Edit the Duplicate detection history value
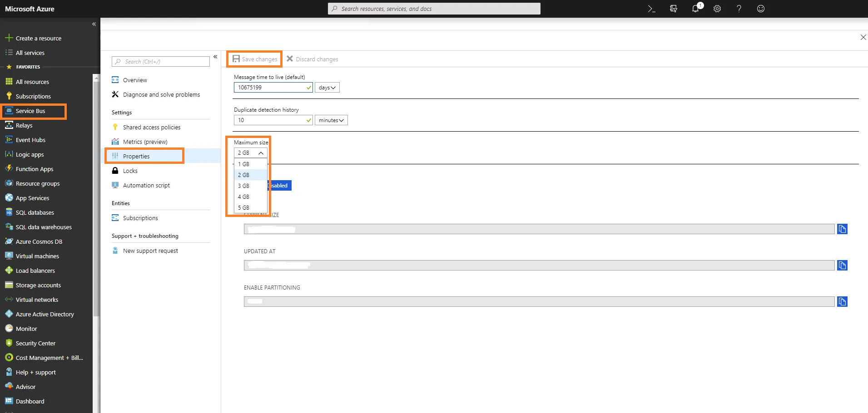 click(x=273, y=120)
